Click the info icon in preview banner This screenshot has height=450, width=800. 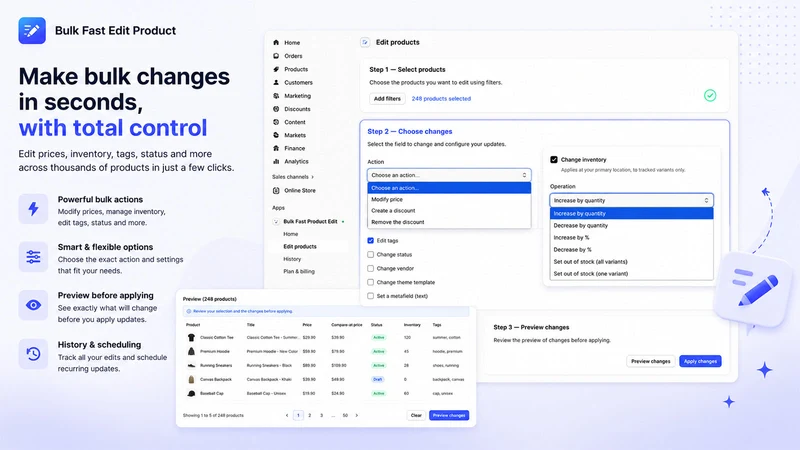[189, 311]
